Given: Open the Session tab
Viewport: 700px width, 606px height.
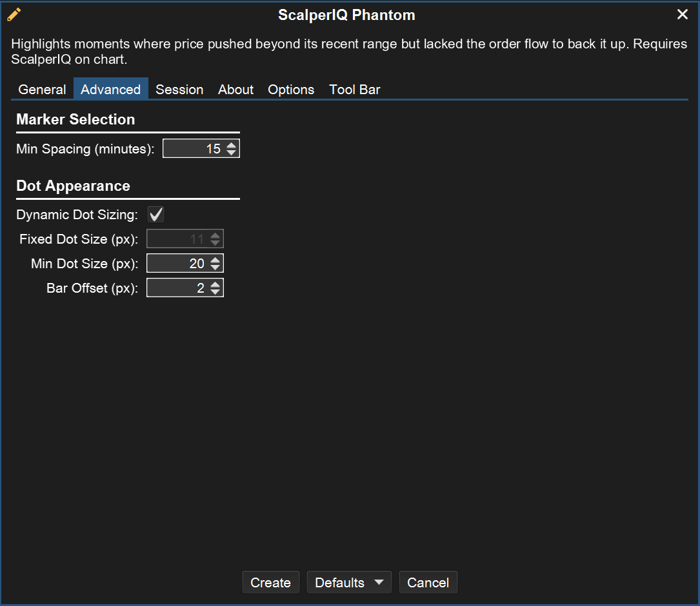Looking at the screenshot, I should click(179, 89).
